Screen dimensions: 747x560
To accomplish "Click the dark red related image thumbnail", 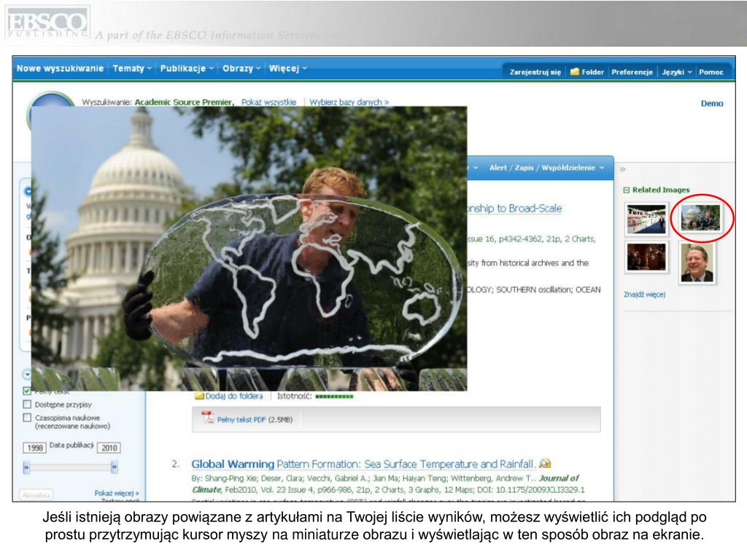I will [x=646, y=257].
